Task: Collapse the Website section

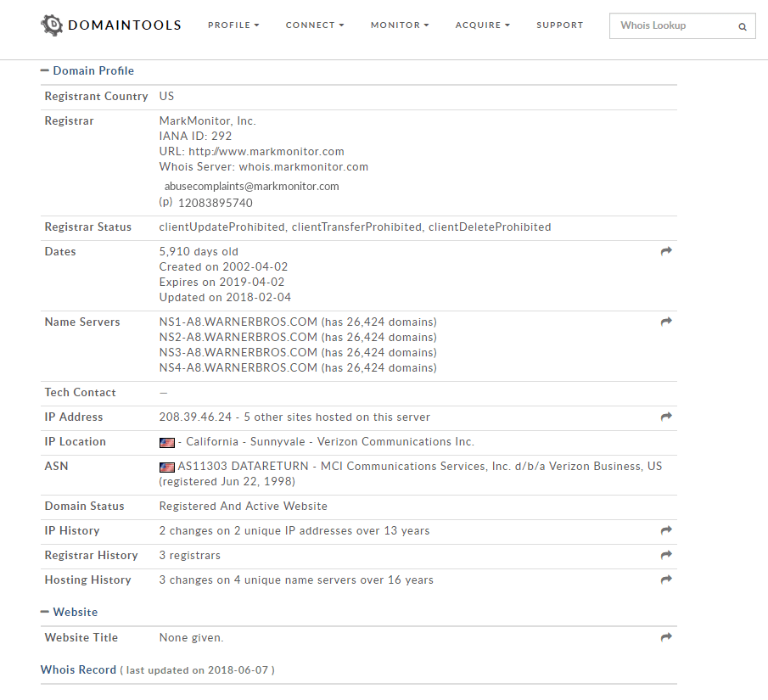Action: point(45,613)
